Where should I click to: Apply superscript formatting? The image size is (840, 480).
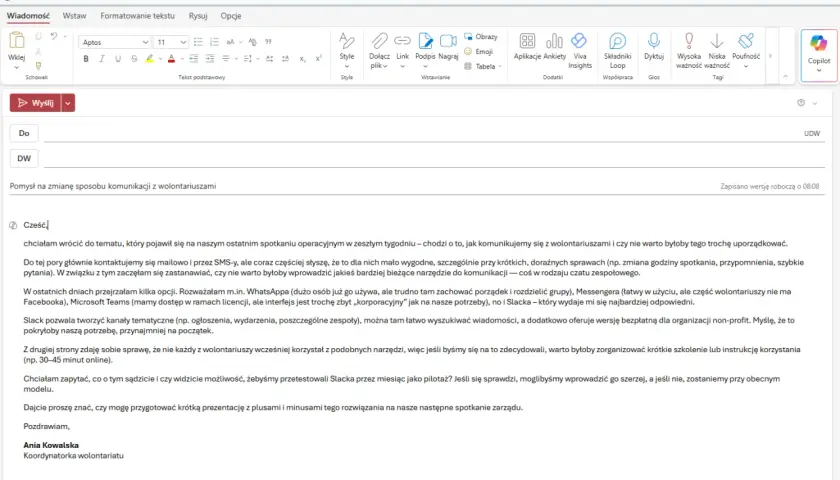tap(318, 58)
